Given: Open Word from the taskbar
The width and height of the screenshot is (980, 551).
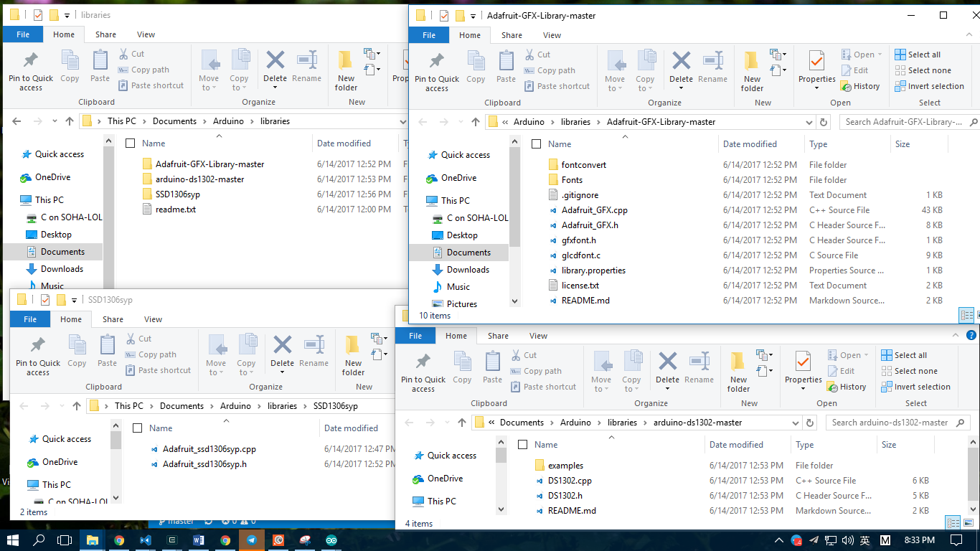Looking at the screenshot, I should 199,540.
